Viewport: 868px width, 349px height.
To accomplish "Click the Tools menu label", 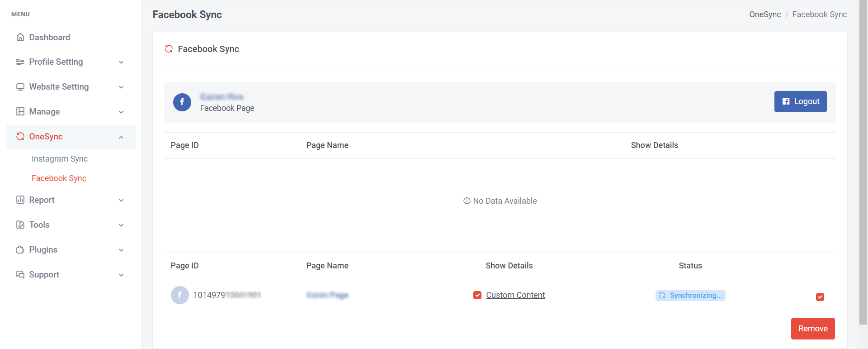I will [39, 225].
